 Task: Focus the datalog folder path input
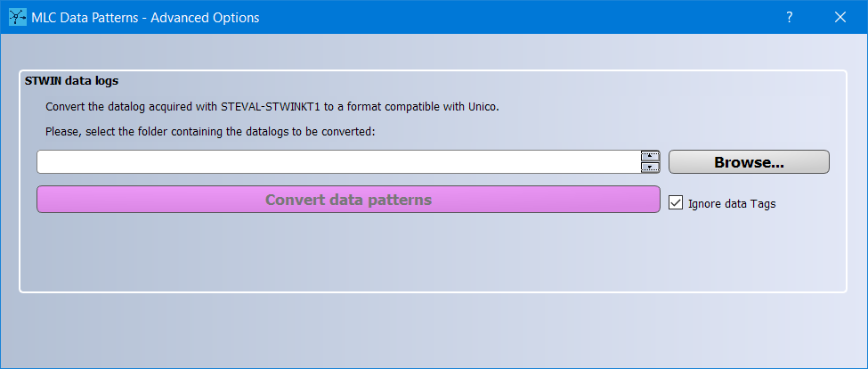pos(339,162)
